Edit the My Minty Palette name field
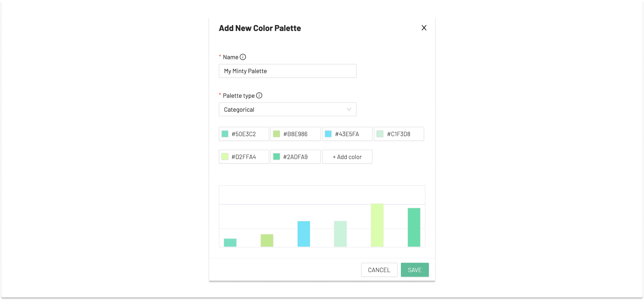The height and width of the screenshot is (300, 644). 287,71
